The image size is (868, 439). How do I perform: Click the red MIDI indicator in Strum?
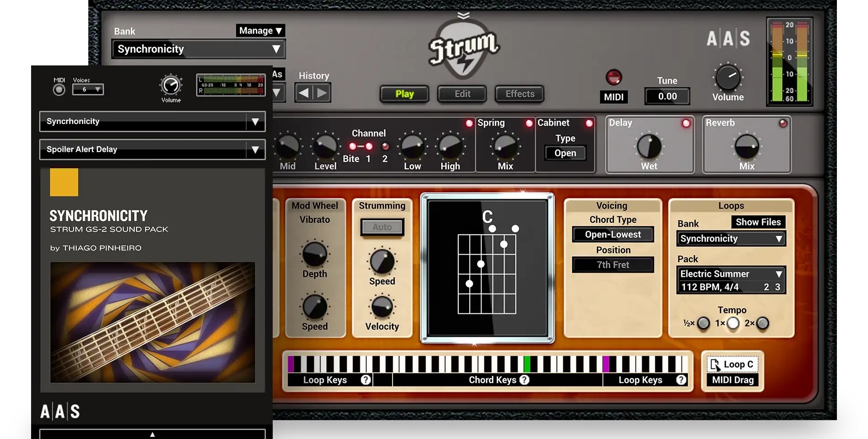[614, 77]
